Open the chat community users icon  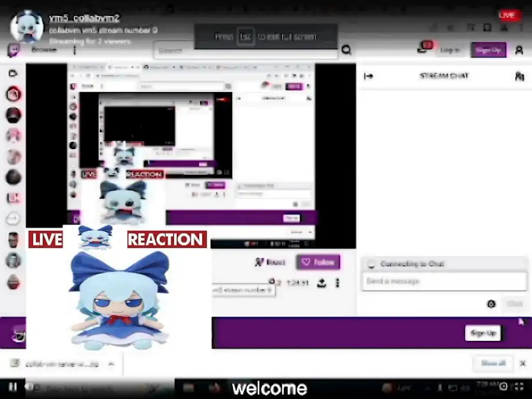pos(520,76)
